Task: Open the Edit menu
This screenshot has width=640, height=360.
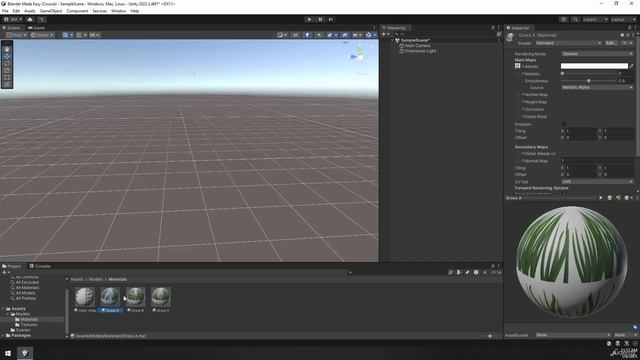Action: 16,11
